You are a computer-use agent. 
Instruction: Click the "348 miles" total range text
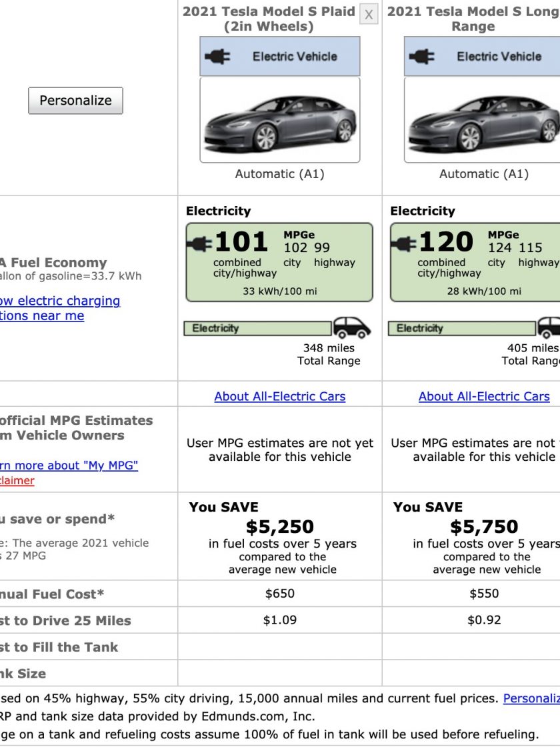point(329,347)
